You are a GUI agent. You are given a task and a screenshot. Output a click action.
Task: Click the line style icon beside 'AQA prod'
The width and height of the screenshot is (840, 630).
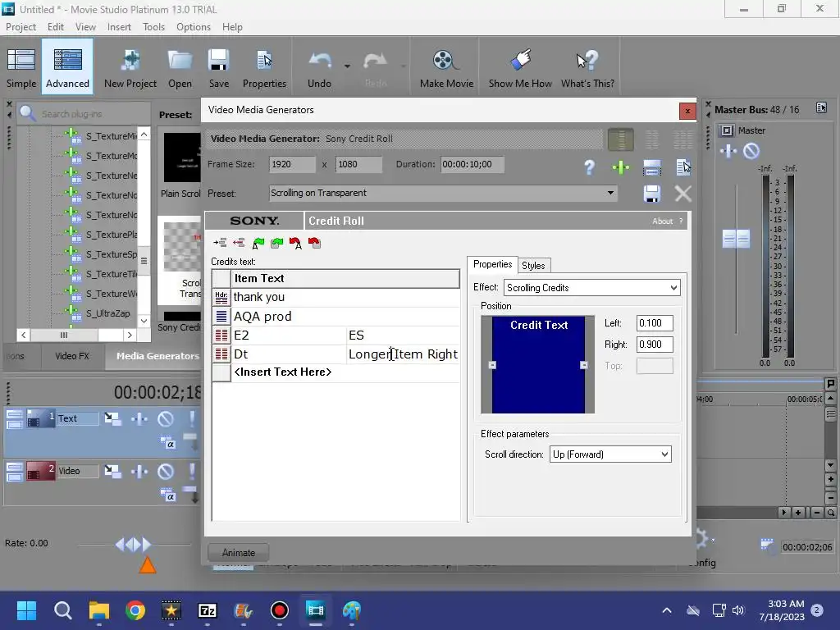click(x=221, y=316)
